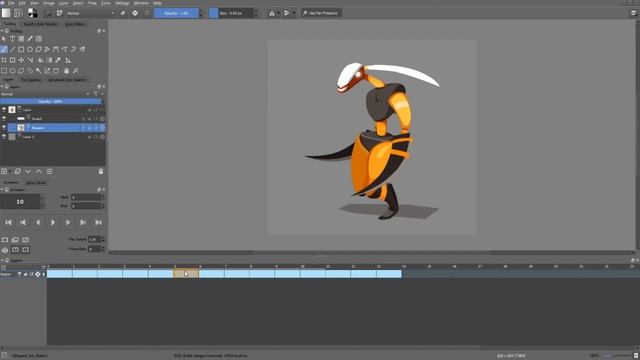Select the Multibrush tool
Screen dimensions: 640x360
coord(82,49)
